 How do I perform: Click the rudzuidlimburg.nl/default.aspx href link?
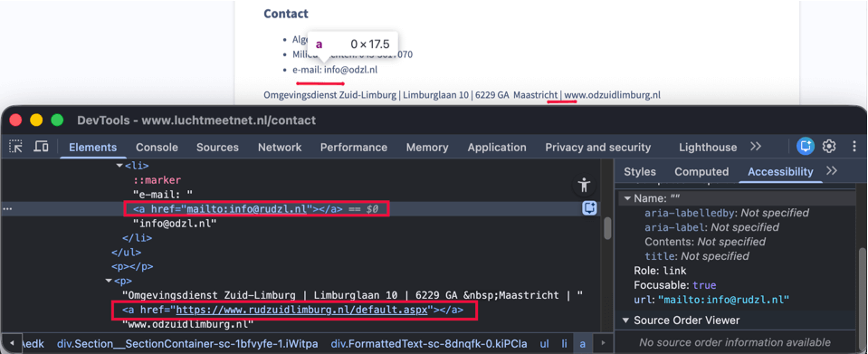tap(301, 310)
